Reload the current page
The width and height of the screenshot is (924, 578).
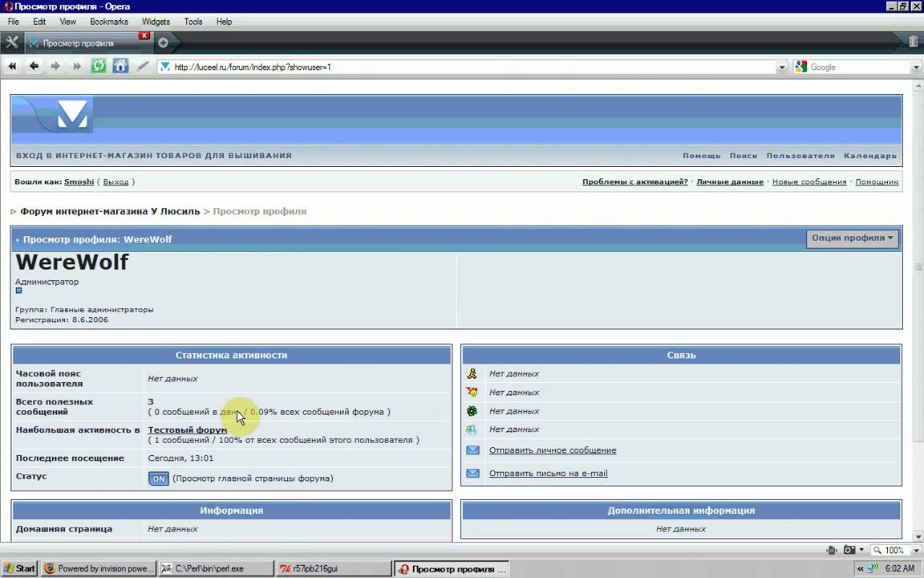tap(99, 66)
